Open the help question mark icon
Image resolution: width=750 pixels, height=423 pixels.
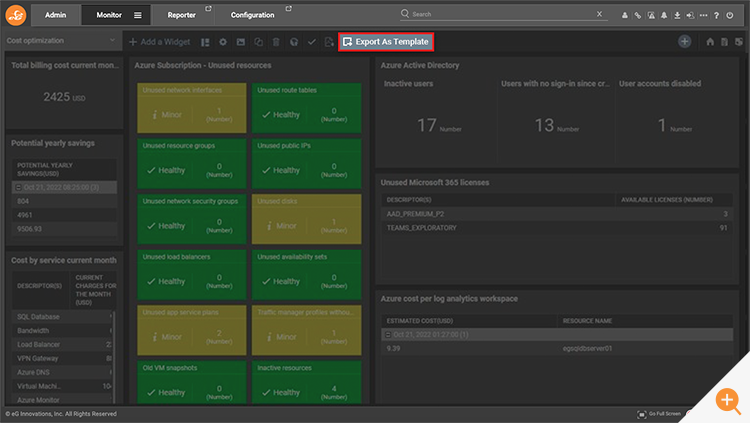(717, 15)
